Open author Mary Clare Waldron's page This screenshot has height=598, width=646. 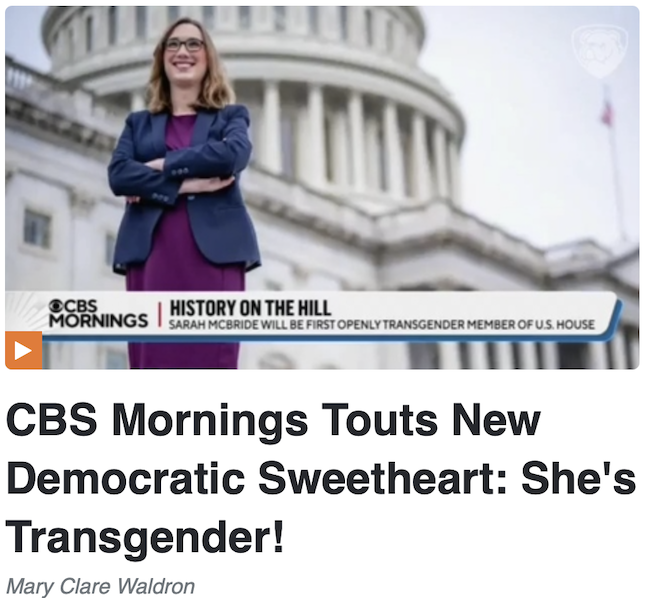click(x=101, y=586)
